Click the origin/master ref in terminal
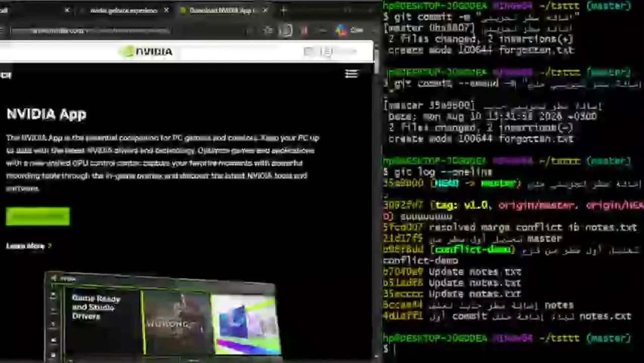644x363 pixels. pos(537,206)
